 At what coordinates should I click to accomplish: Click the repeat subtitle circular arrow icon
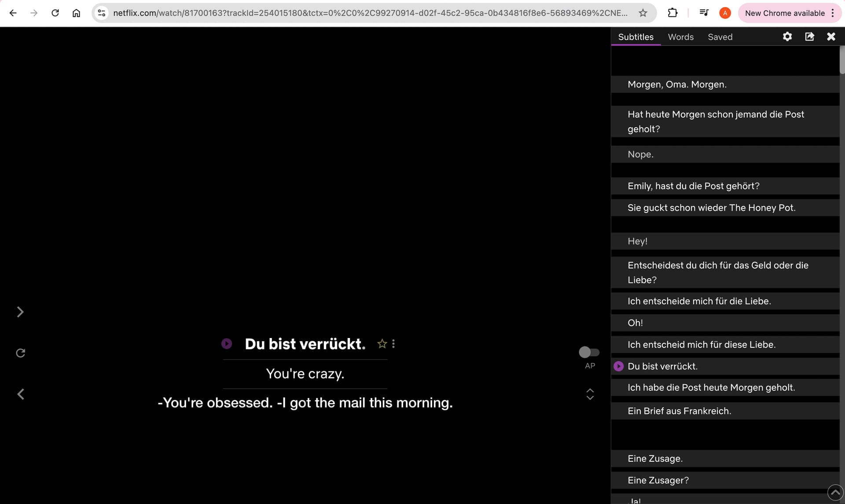pos(21,353)
